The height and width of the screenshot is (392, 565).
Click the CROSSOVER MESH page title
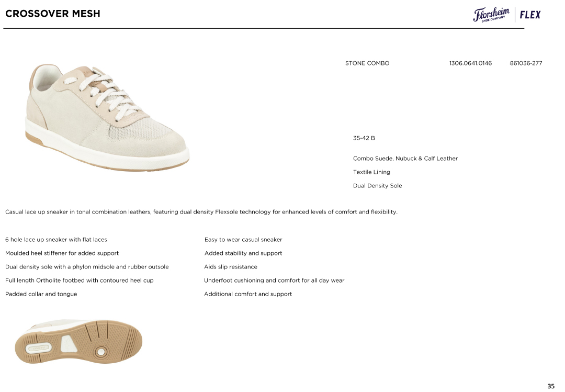[53, 14]
